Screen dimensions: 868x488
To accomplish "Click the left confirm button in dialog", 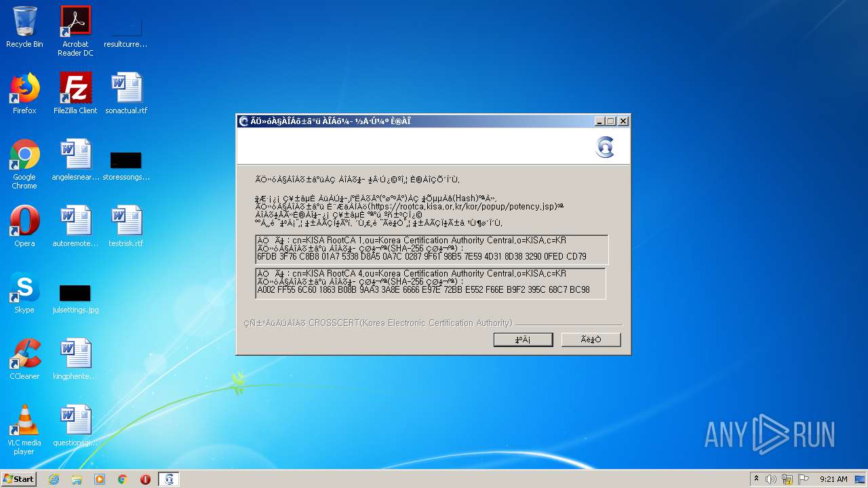I will coord(523,340).
